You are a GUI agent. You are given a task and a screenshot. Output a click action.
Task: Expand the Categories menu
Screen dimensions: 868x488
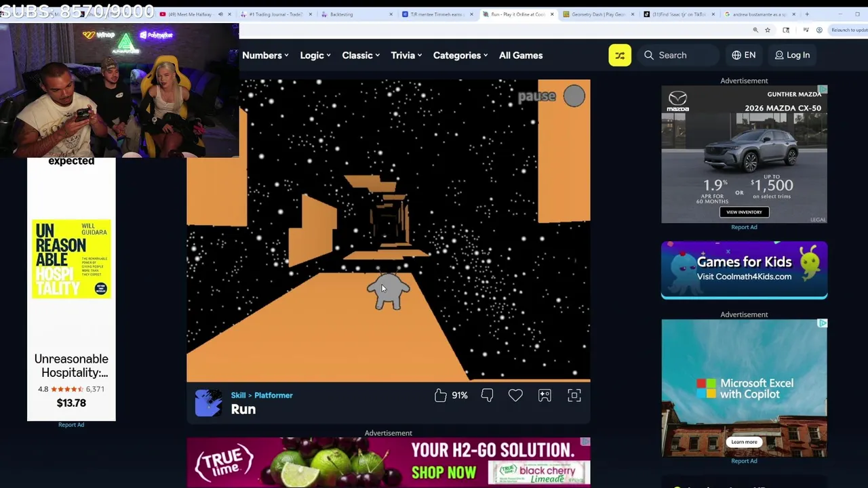[460, 56]
